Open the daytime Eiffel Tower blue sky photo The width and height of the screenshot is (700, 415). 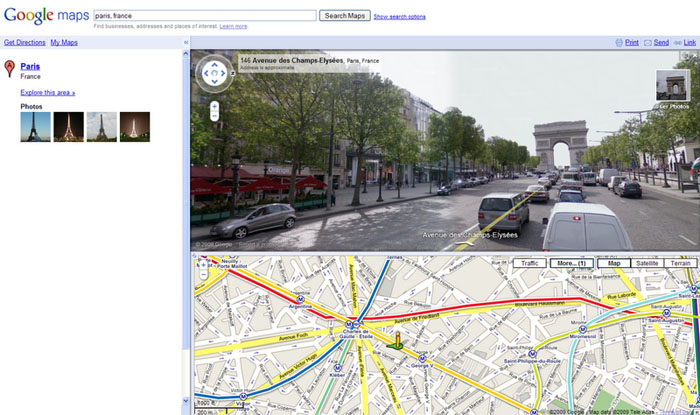(36, 127)
